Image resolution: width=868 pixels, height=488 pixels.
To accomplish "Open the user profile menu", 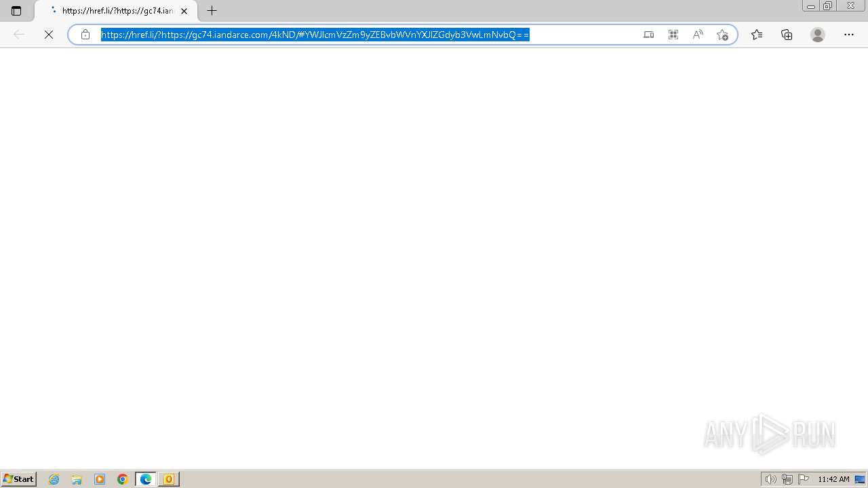I will (x=818, y=35).
